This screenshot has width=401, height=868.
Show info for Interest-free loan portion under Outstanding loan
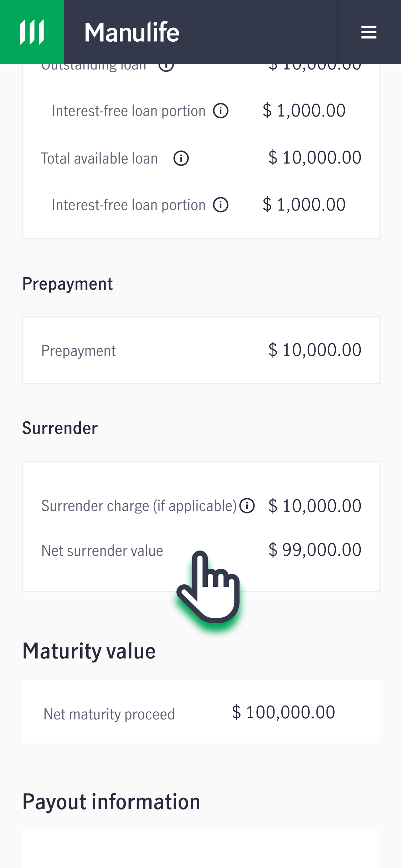(221, 111)
